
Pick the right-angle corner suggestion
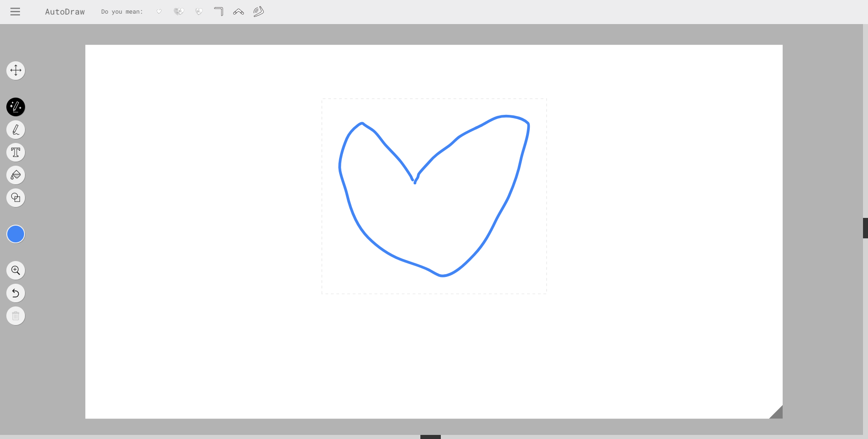pyautogui.click(x=219, y=12)
